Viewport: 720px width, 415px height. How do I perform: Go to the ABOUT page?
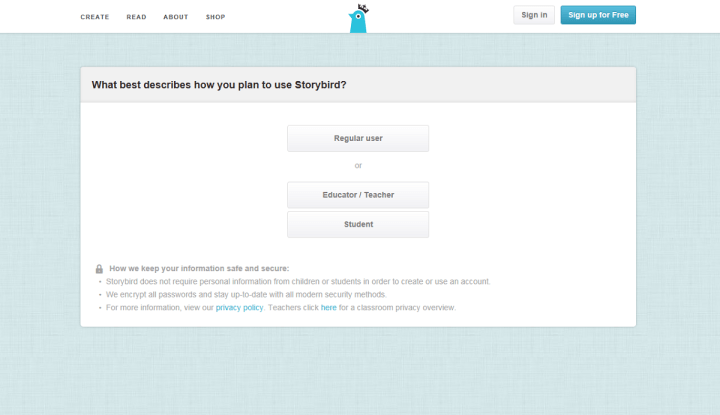(x=176, y=17)
